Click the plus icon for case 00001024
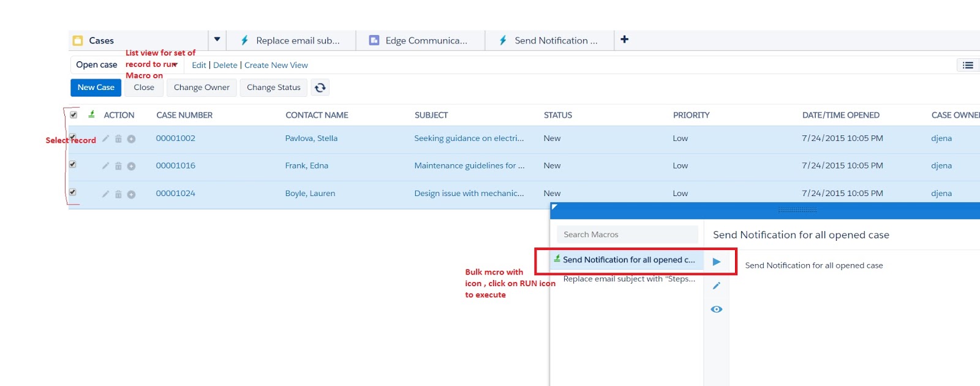The image size is (980, 386). [x=131, y=194]
